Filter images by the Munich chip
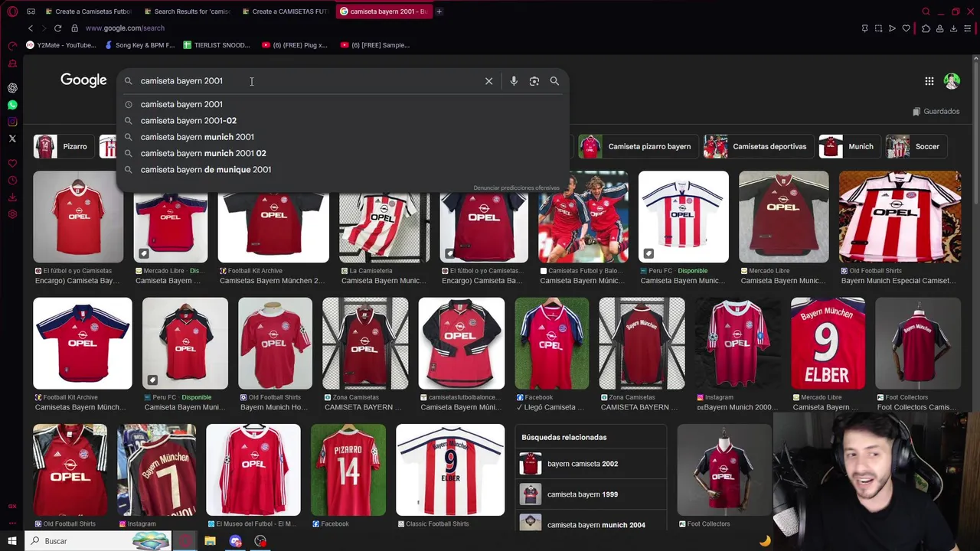 (x=849, y=146)
